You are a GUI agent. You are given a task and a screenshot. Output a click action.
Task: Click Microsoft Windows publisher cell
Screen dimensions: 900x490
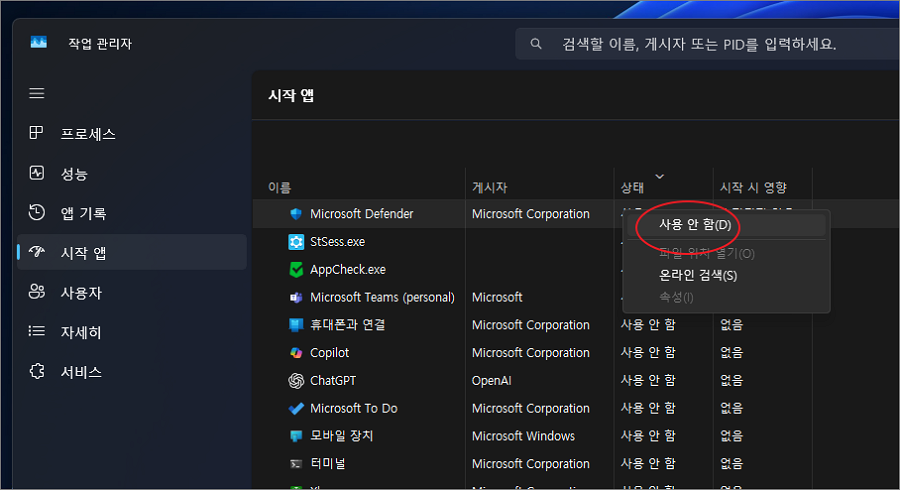click(523, 436)
